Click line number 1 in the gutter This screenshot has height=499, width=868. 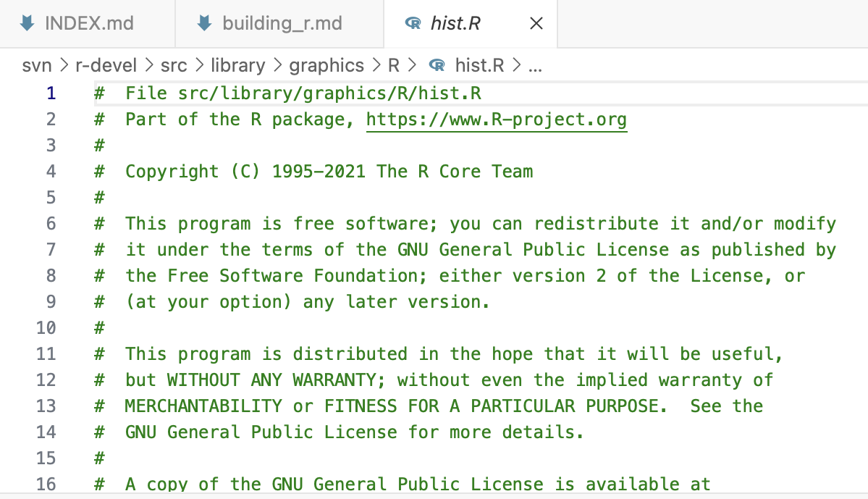coord(51,93)
